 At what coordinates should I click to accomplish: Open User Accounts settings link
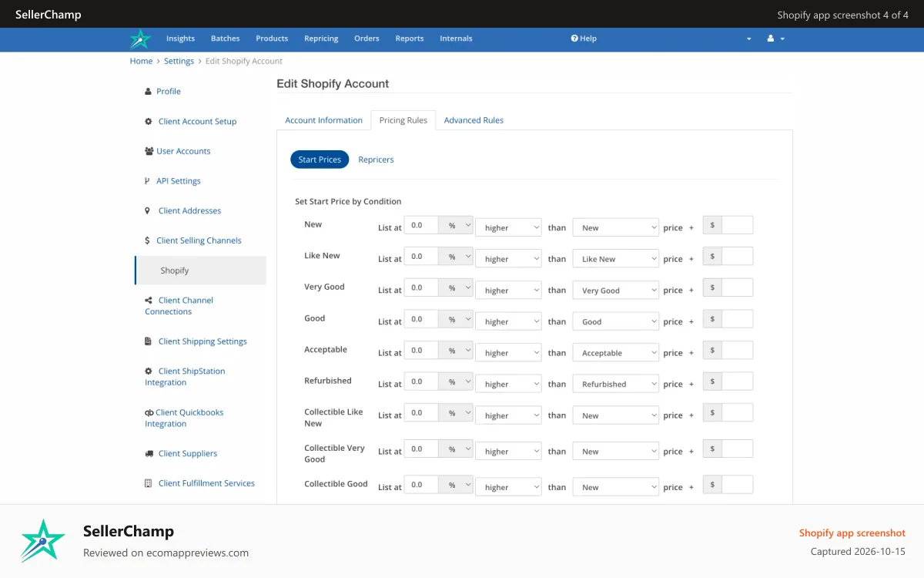pyautogui.click(x=183, y=151)
